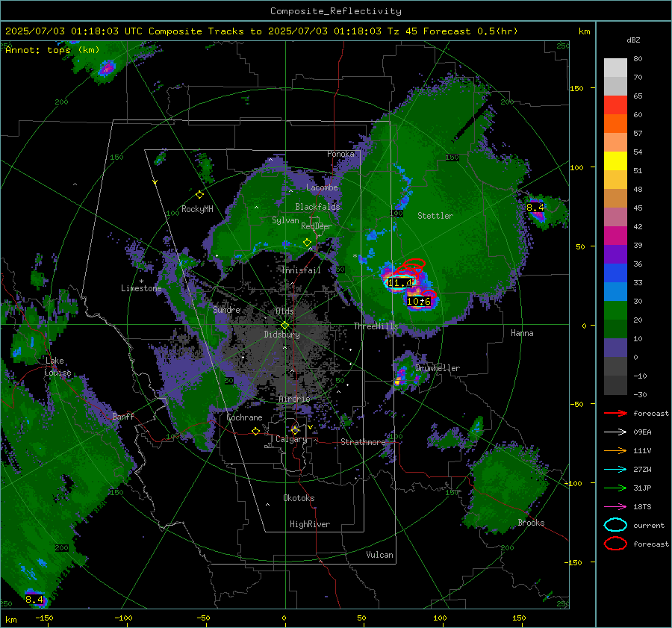Click the light gray 70-80 dBZ swatch
The width and height of the screenshot is (672, 628).
[x=615, y=68]
